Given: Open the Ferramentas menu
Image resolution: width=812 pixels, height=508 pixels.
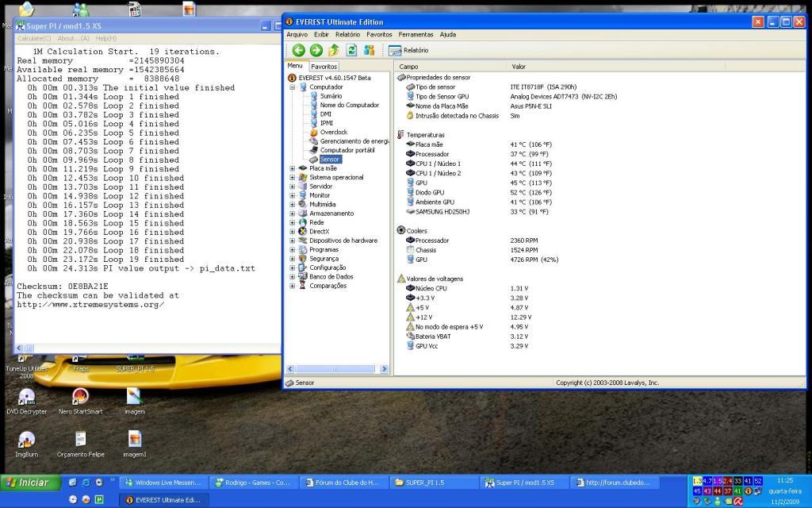Looking at the screenshot, I should [x=416, y=34].
